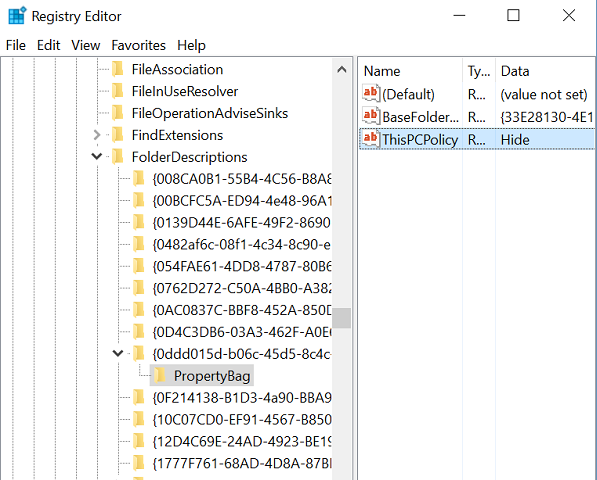Select the FindExtensions key label
This screenshot has height=480, width=597.
[177, 135]
